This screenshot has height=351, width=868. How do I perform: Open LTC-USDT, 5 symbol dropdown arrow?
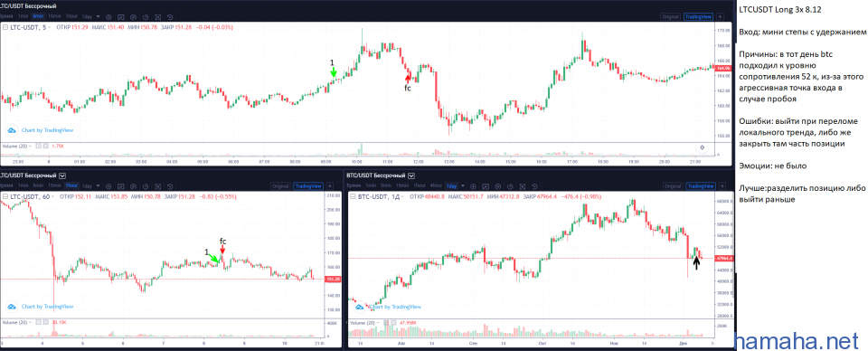pyautogui.click(x=49, y=27)
